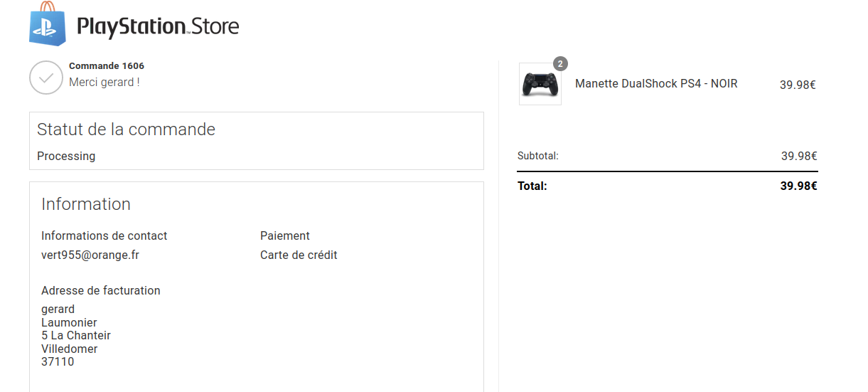This screenshot has height=392, width=868.
Task: Click the order confirmed checkmark circle
Action: [x=46, y=78]
